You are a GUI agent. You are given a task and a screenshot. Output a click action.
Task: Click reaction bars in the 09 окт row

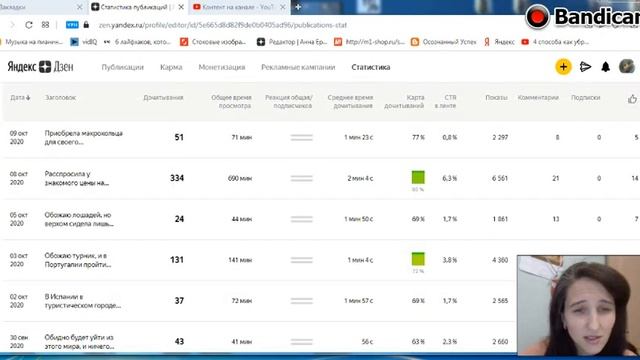302,138
